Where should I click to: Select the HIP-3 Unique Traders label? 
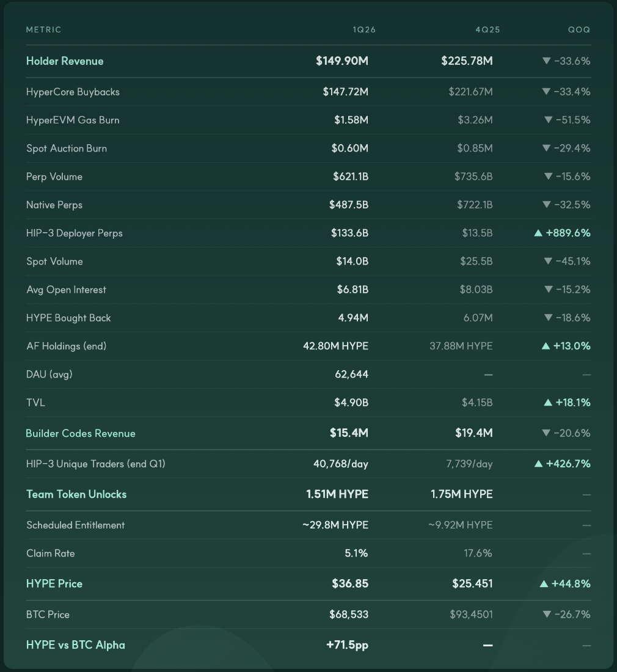(95, 464)
